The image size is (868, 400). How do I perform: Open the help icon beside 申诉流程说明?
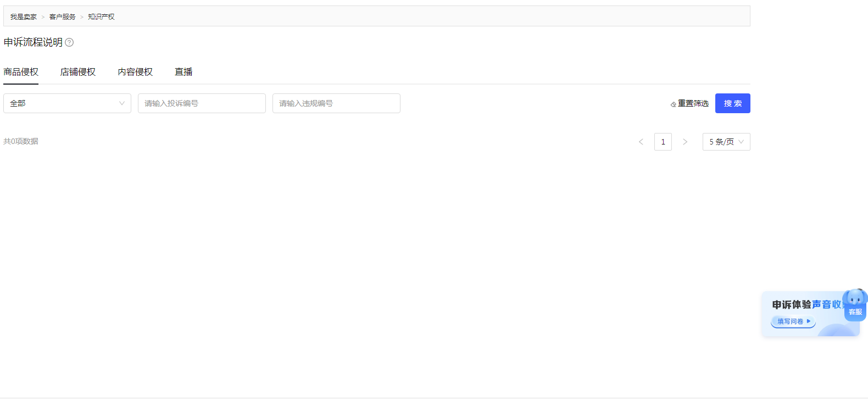69,42
